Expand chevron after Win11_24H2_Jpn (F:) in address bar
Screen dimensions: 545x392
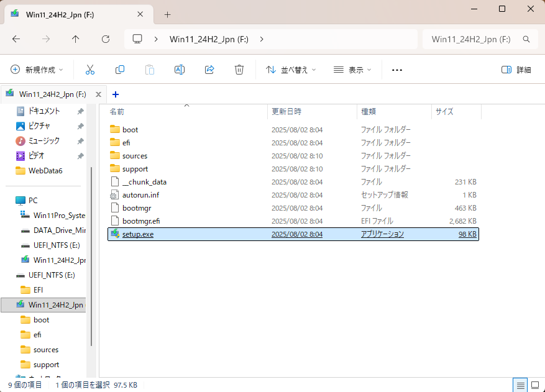pyautogui.click(x=262, y=39)
